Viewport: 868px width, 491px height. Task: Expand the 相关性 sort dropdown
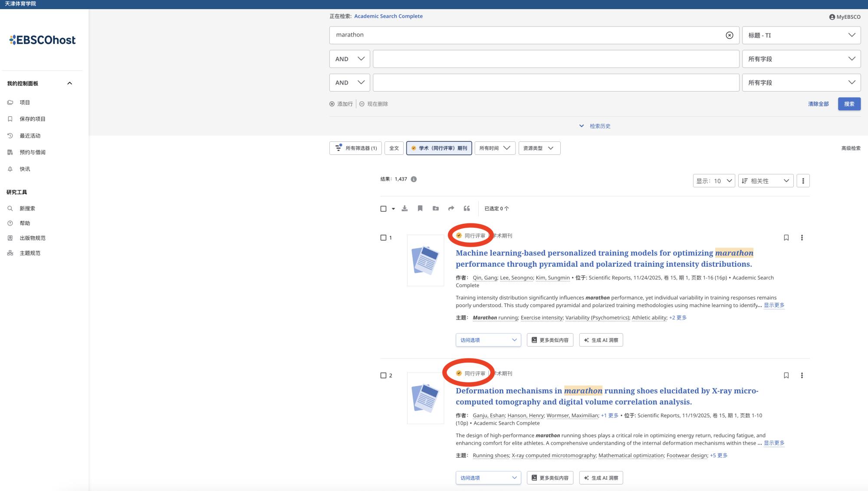pos(766,181)
